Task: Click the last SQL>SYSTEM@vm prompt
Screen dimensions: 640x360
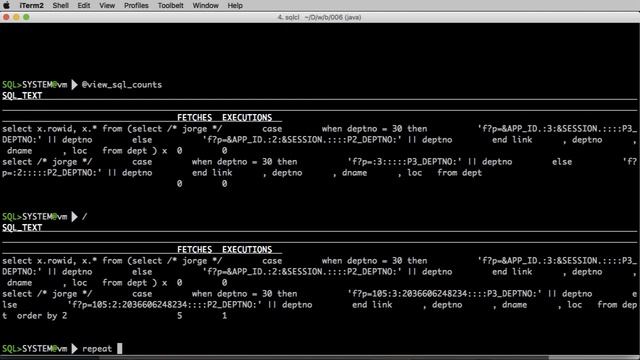Action: (x=35, y=349)
